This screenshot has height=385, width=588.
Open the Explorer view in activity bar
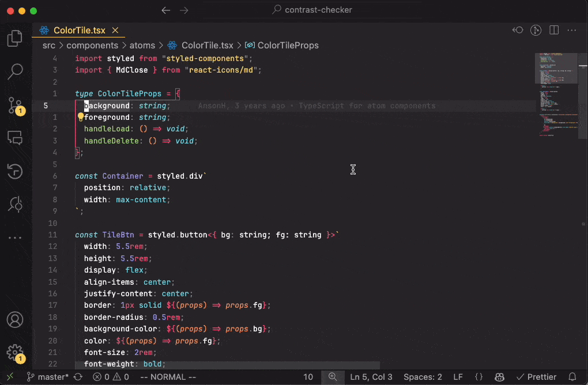[14, 38]
